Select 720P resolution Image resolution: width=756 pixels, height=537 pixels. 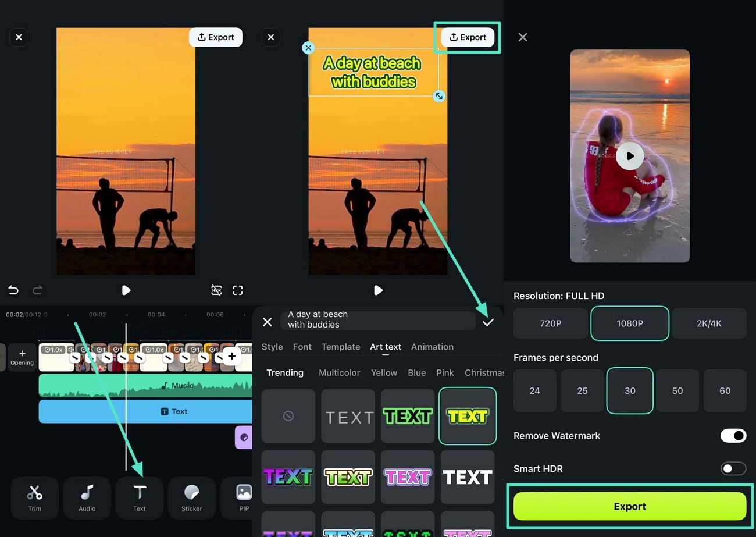click(x=550, y=323)
